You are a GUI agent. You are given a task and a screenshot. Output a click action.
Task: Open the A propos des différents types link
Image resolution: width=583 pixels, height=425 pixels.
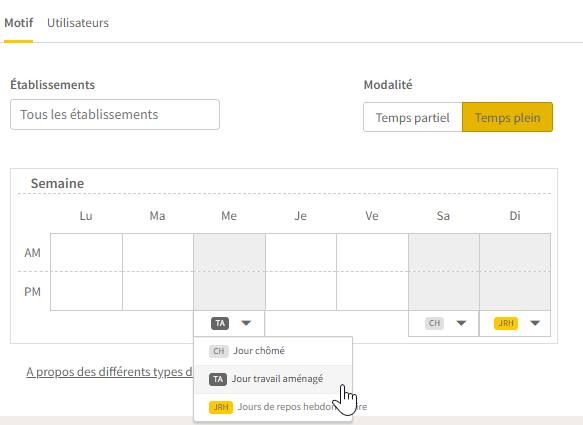pyautogui.click(x=109, y=372)
